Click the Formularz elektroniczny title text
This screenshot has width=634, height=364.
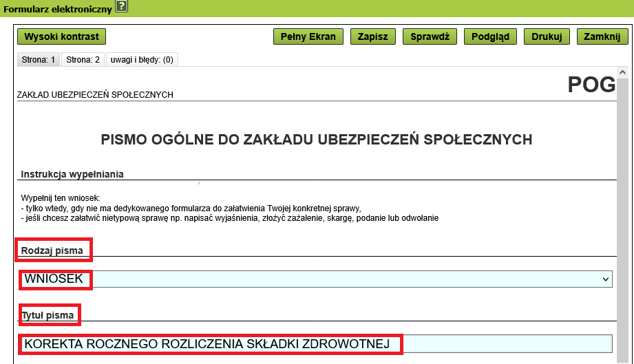[57, 9]
